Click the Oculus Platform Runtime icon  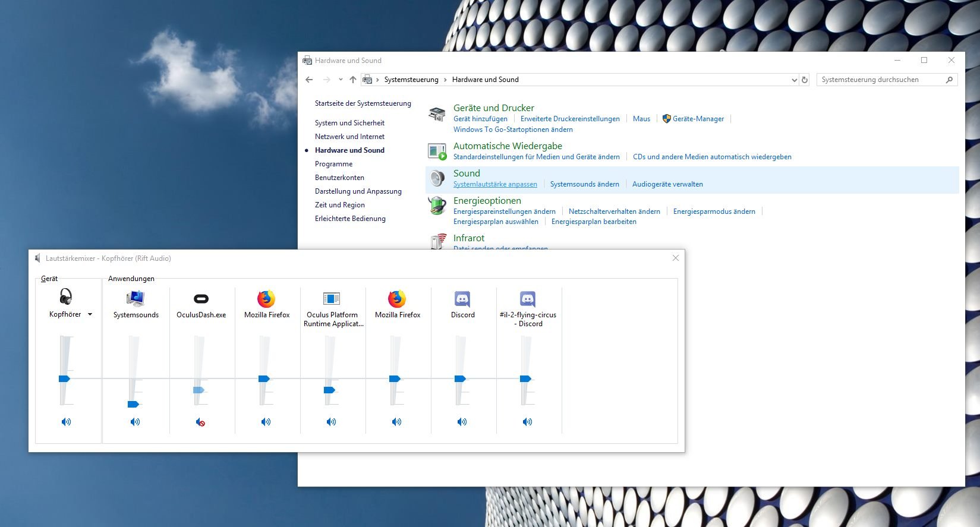(x=331, y=298)
